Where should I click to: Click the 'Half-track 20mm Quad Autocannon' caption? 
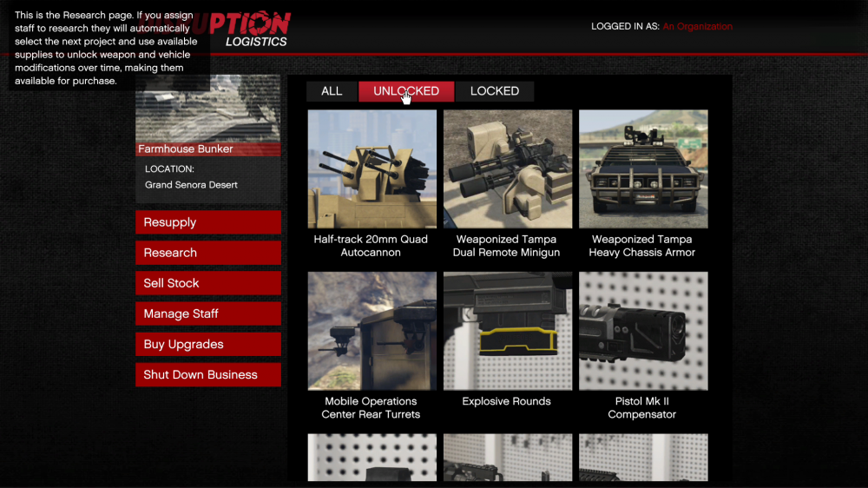click(371, 246)
